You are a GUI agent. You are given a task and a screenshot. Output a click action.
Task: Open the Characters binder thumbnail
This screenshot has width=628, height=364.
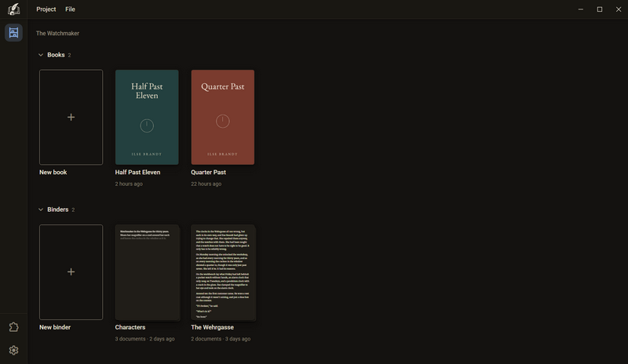coord(147,272)
